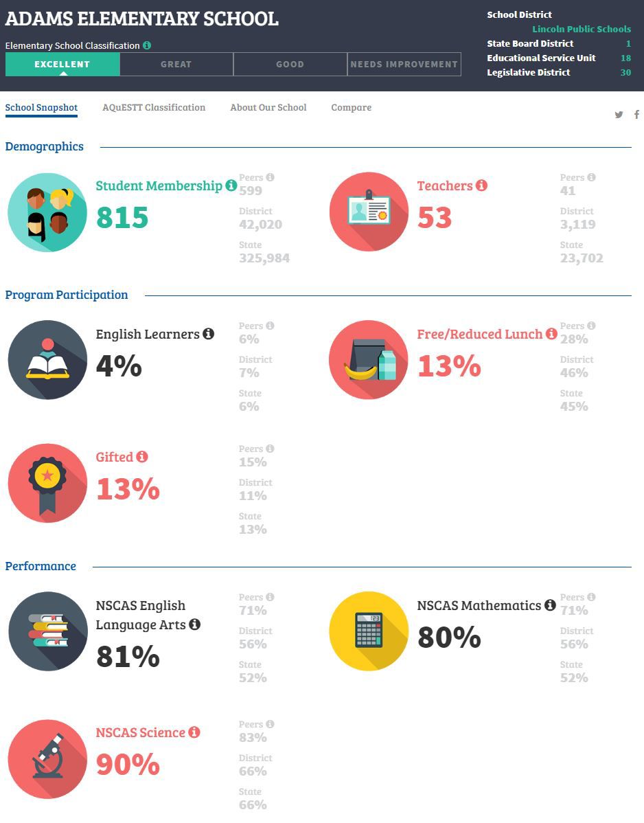The width and height of the screenshot is (644, 823).
Task: Open the AQuESTT Classification tab
Action: (x=154, y=108)
